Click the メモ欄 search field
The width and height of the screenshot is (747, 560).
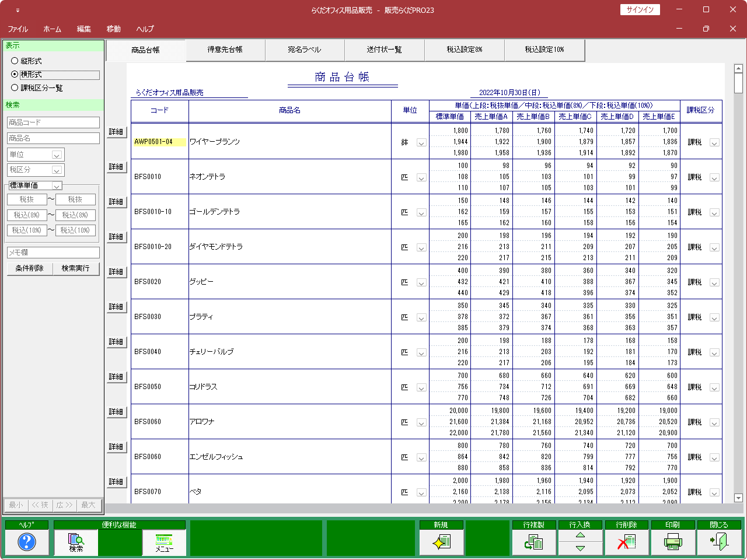pos(53,253)
